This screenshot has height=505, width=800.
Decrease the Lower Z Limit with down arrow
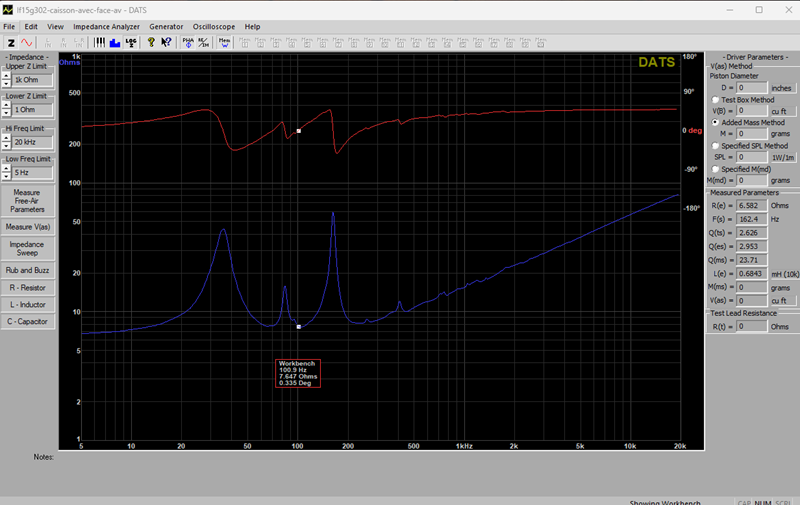pyautogui.click(x=6, y=113)
